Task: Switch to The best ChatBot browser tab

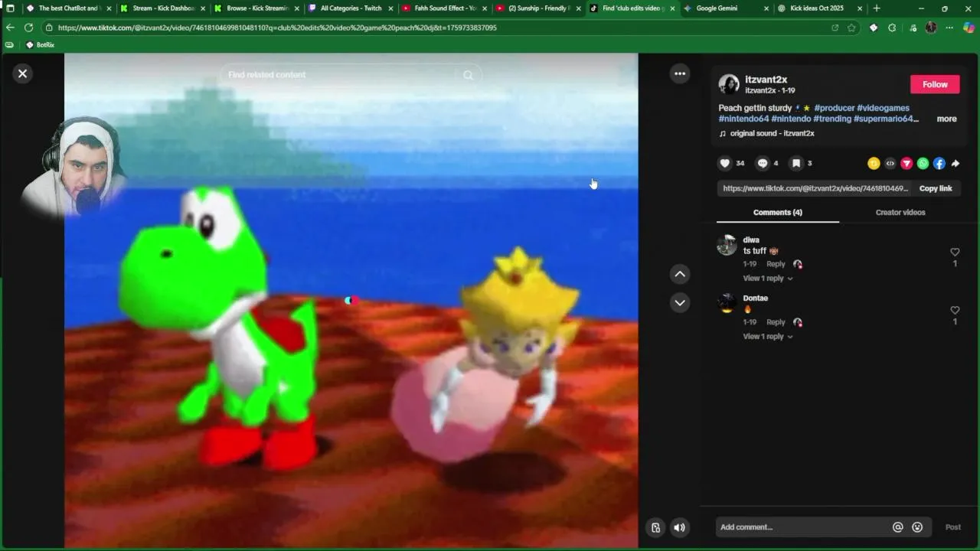Action: pos(67,8)
